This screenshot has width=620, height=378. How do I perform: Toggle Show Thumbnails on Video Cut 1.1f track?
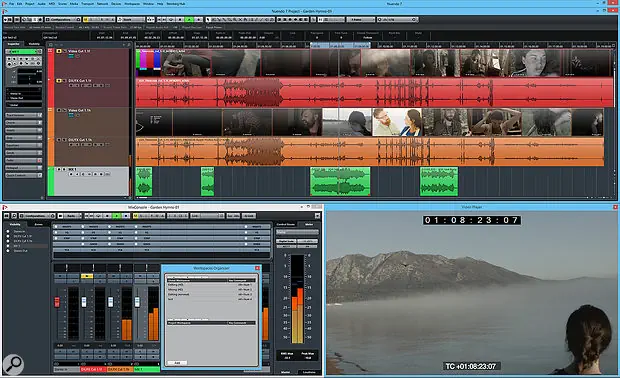click(71, 56)
